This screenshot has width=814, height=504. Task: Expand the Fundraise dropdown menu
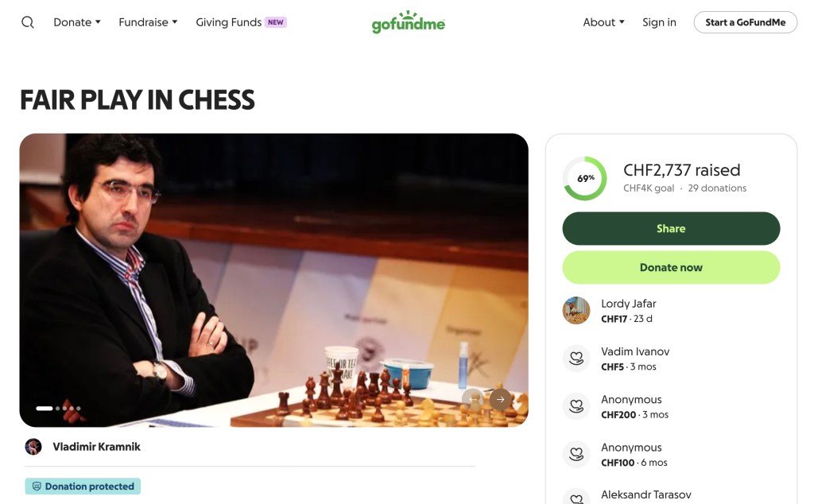[148, 22]
